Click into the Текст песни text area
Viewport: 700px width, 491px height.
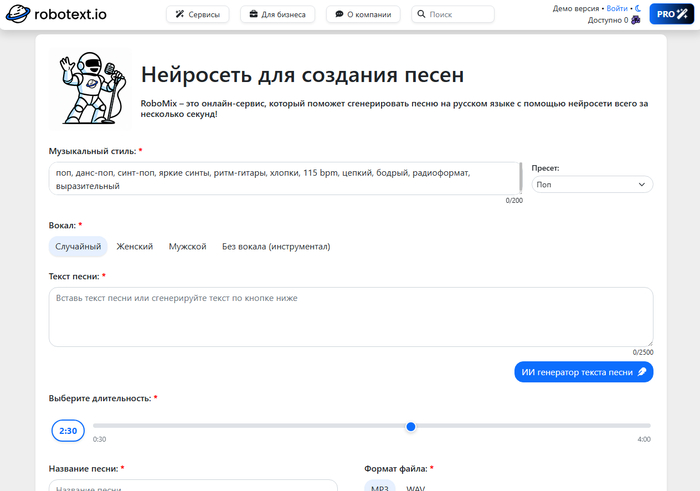[x=350, y=316]
